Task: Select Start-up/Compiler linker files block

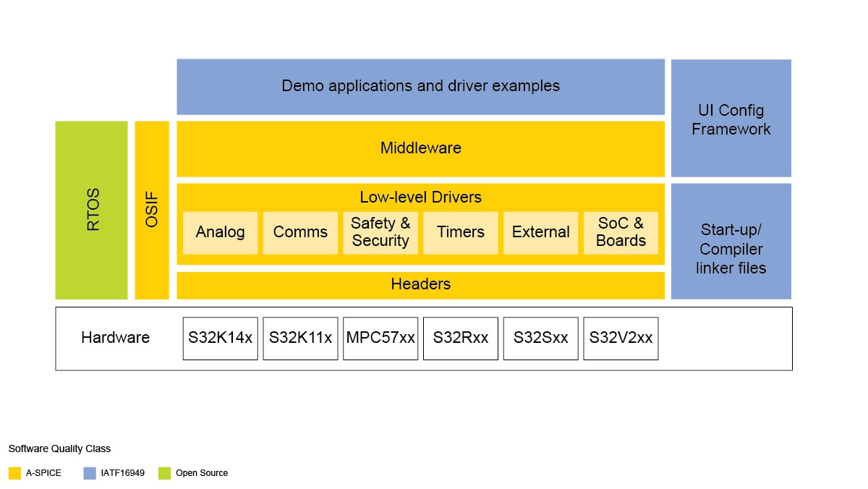Action: tap(731, 241)
